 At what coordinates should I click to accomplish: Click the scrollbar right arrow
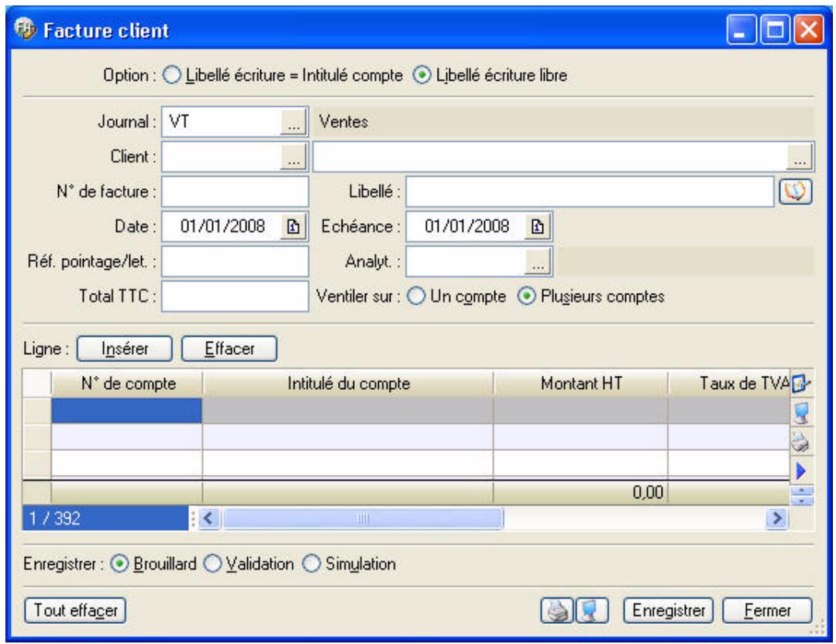[x=777, y=518]
